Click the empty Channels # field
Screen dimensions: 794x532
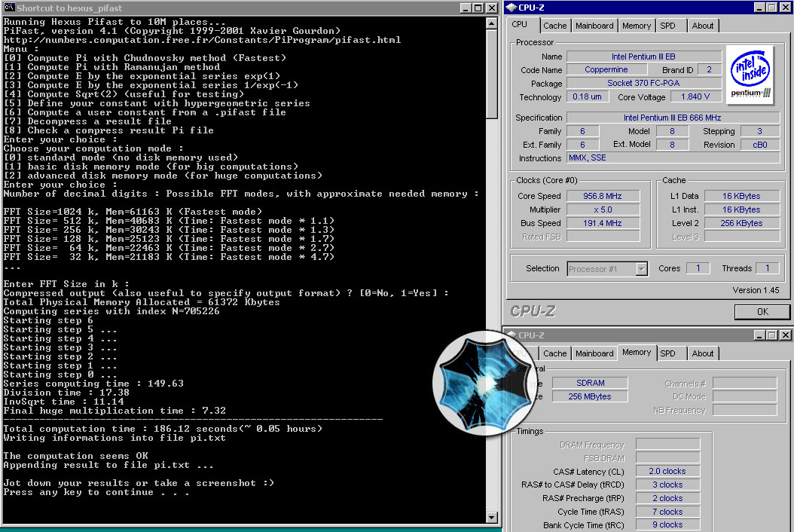click(745, 383)
